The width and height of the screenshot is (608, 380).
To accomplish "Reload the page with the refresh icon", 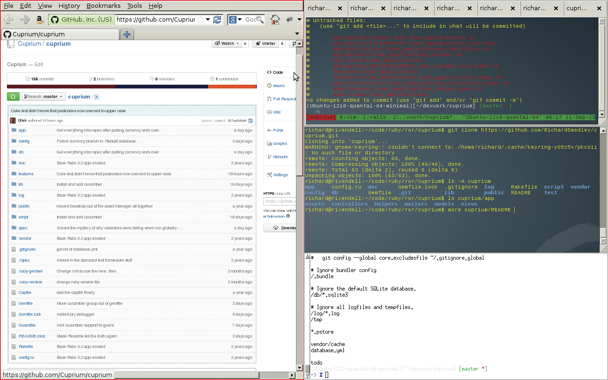I will click(x=217, y=19).
